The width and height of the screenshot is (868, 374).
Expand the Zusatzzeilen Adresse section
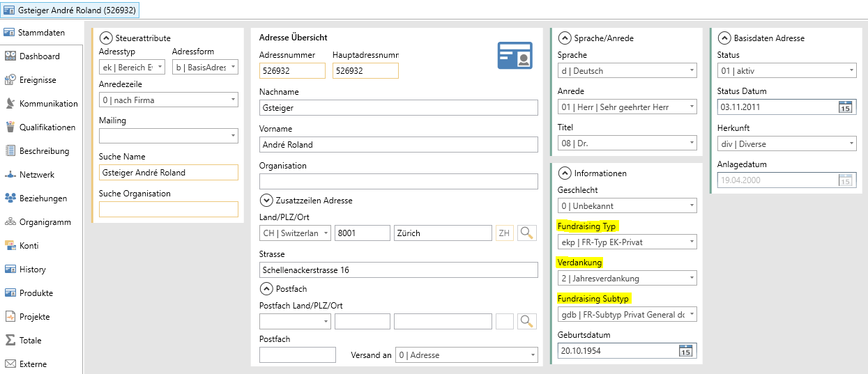266,201
